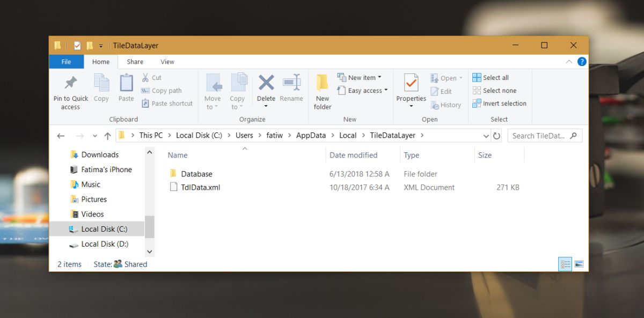Click Invert selection
Image resolution: width=644 pixels, height=318 pixels.
(499, 103)
